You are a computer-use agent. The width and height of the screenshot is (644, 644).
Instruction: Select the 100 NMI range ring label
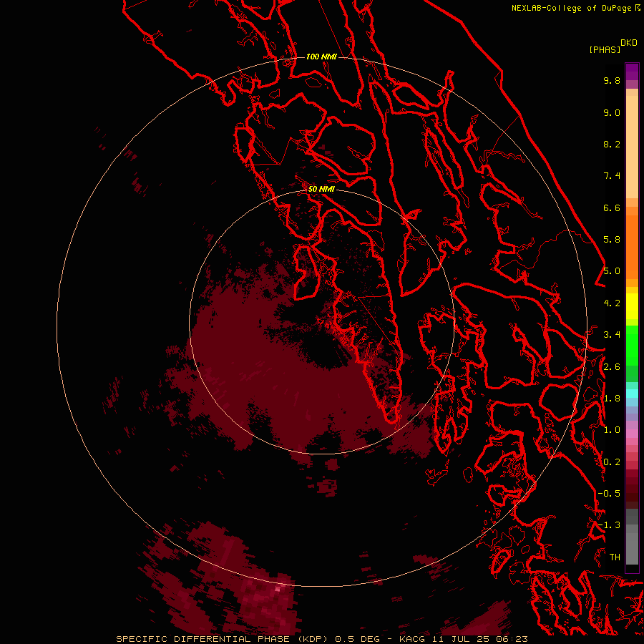pos(321,57)
